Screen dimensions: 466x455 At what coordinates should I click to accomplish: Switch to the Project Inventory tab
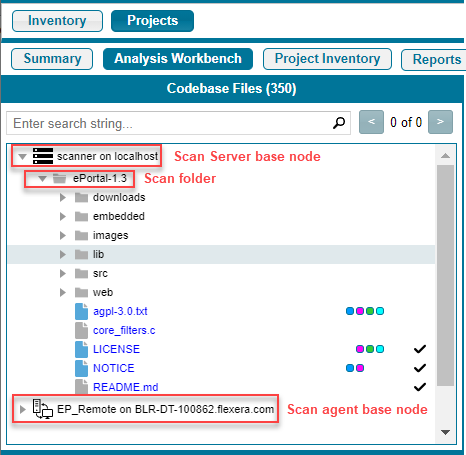pyautogui.click(x=327, y=59)
